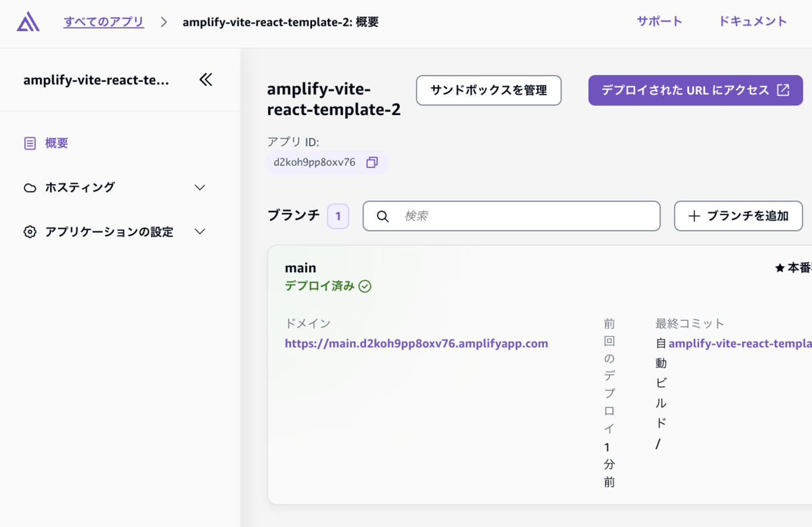
Task: Click the サンドボックスを管理 button
Action: click(489, 90)
